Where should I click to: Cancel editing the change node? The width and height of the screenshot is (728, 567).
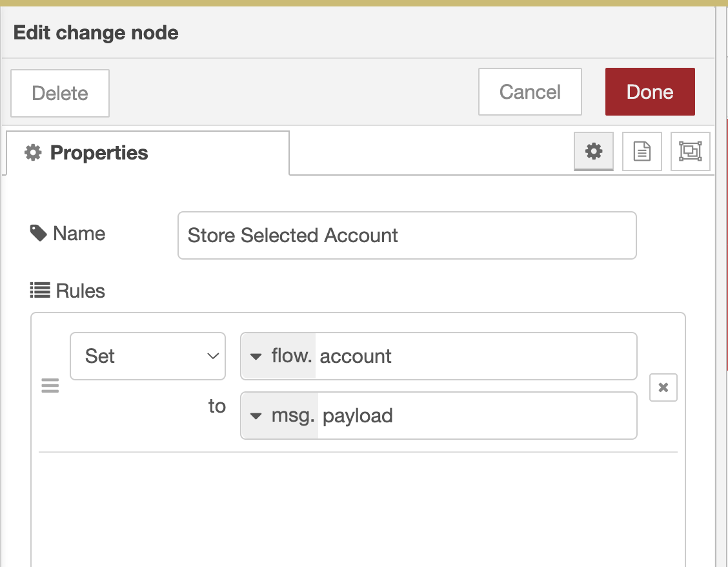pos(530,92)
